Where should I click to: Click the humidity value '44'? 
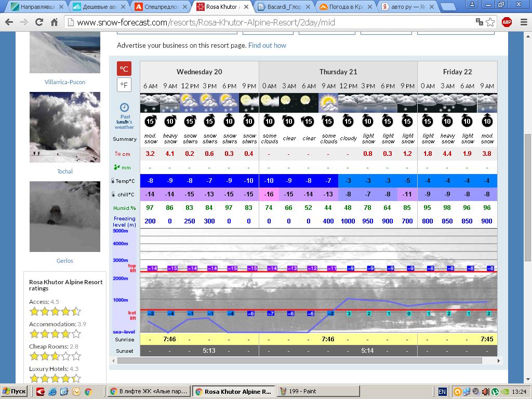pyautogui.click(x=328, y=208)
